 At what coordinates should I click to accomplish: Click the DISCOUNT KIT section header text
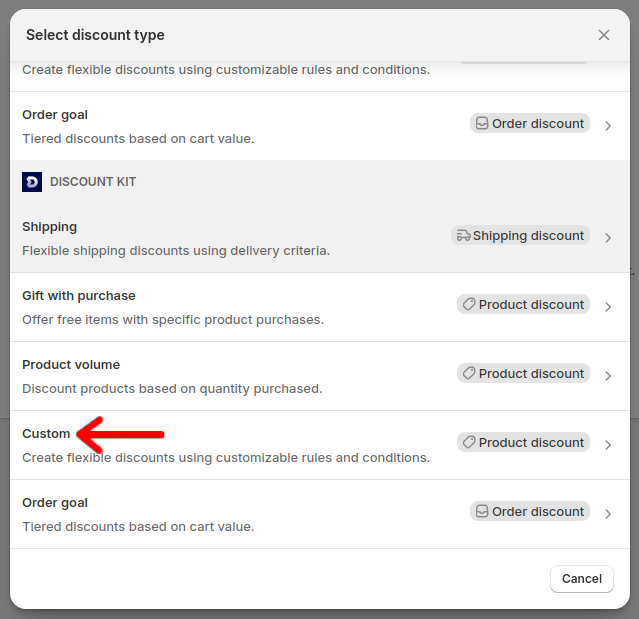(93, 182)
